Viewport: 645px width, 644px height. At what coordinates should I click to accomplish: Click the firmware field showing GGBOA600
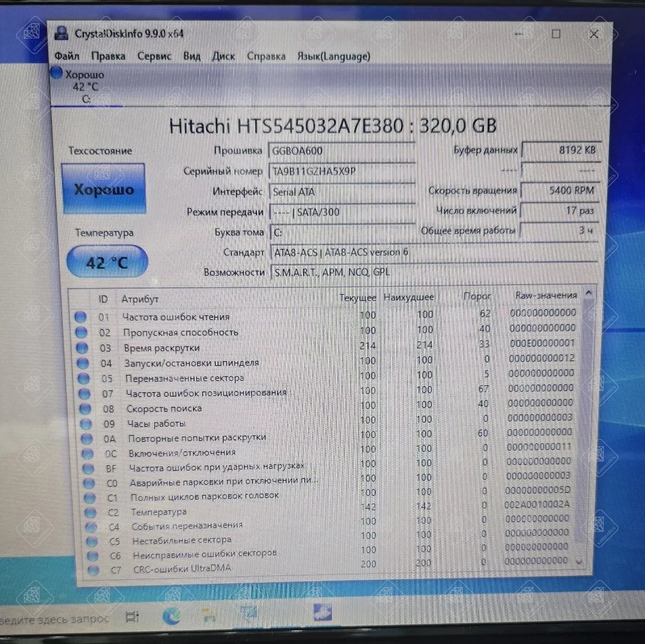coord(342,151)
